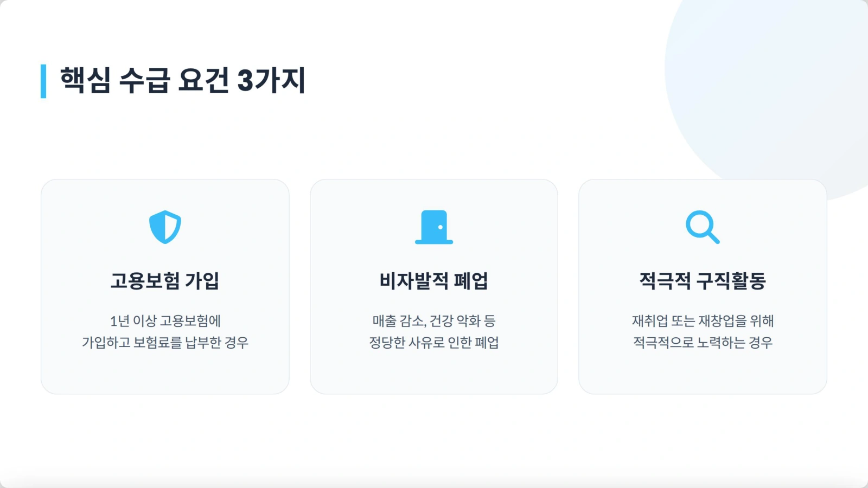Click 가입 in the first card heading

tap(202, 281)
